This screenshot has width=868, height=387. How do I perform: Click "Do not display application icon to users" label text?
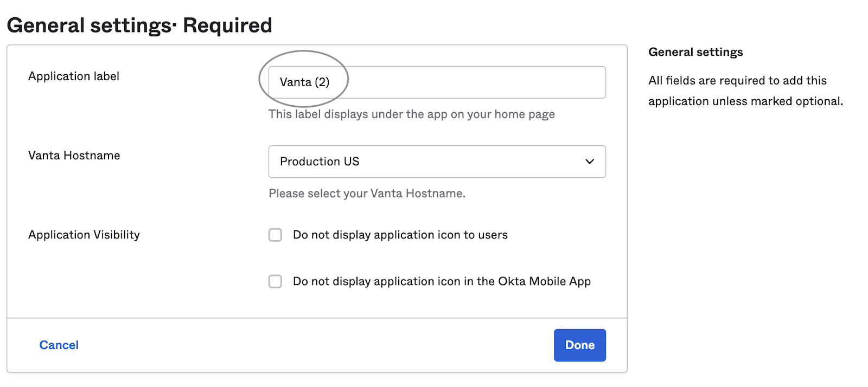[400, 235]
